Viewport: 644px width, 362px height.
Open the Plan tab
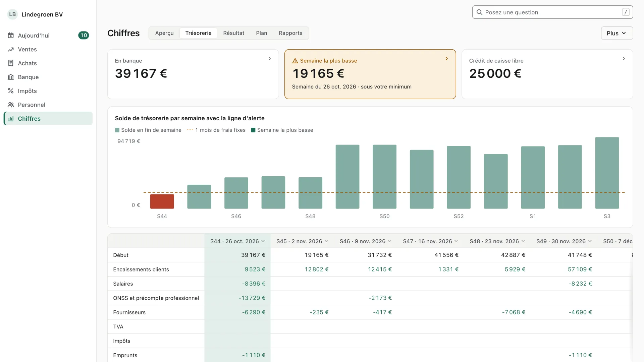coord(262,33)
